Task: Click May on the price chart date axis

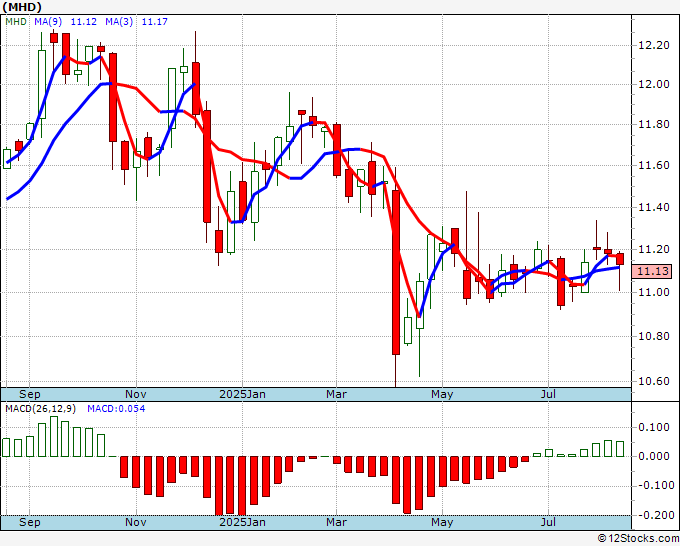Action: (x=442, y=394)
